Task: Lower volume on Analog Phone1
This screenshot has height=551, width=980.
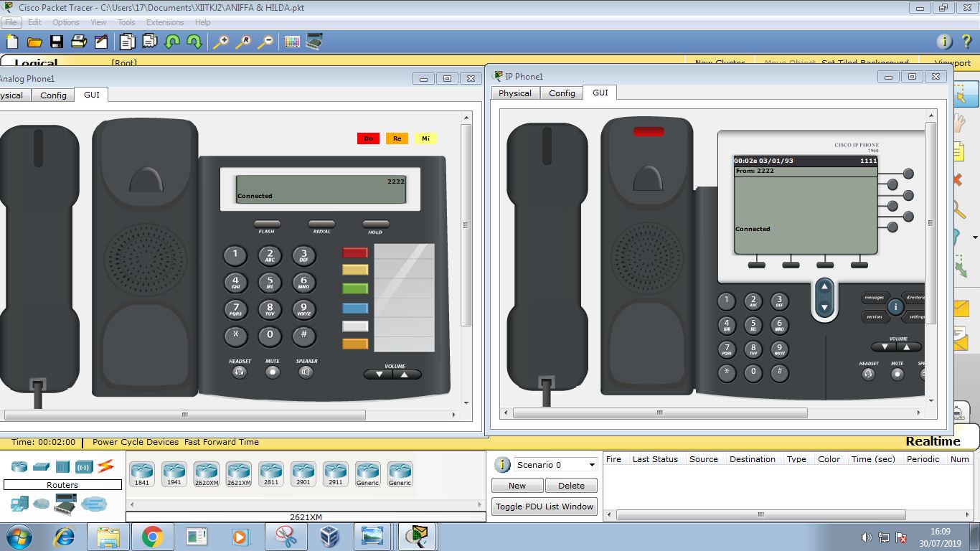Action: tap(379, 375)
